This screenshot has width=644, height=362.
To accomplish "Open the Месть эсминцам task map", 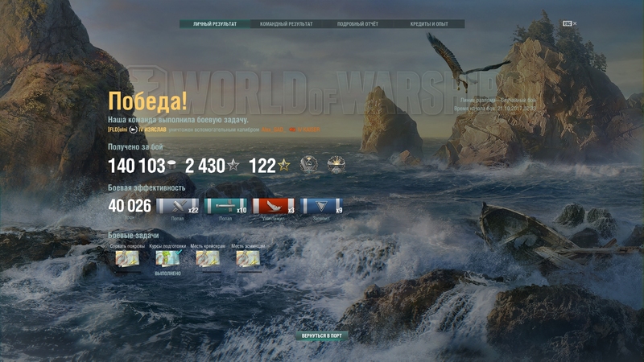I will pos(248,259).
